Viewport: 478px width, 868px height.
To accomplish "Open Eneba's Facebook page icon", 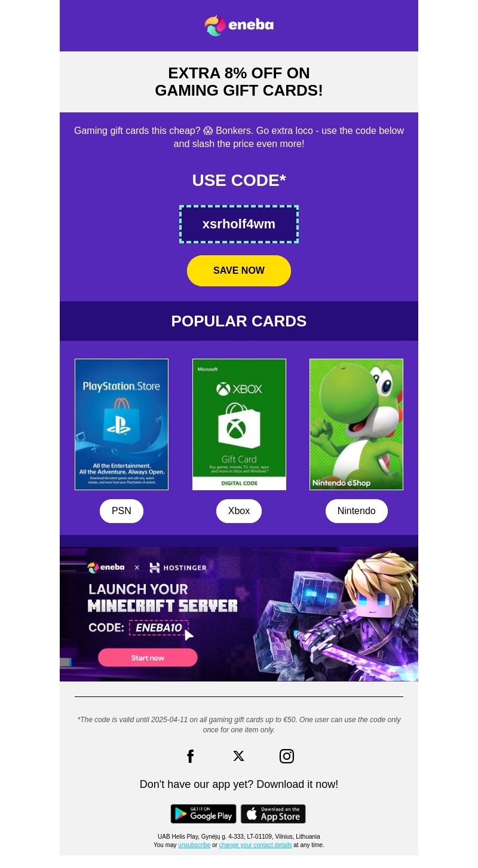I will [191, 756].
